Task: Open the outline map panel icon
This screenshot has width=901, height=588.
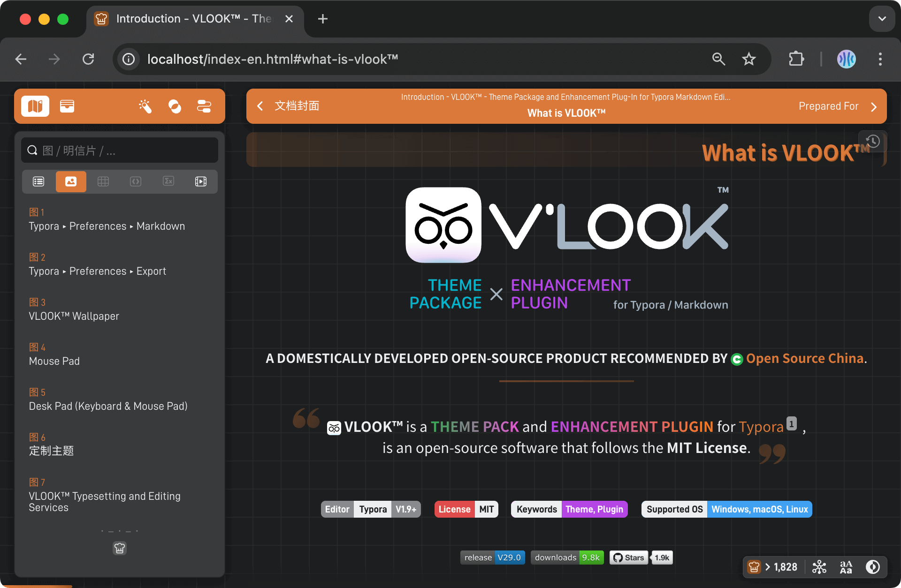Action: (35, 106)
